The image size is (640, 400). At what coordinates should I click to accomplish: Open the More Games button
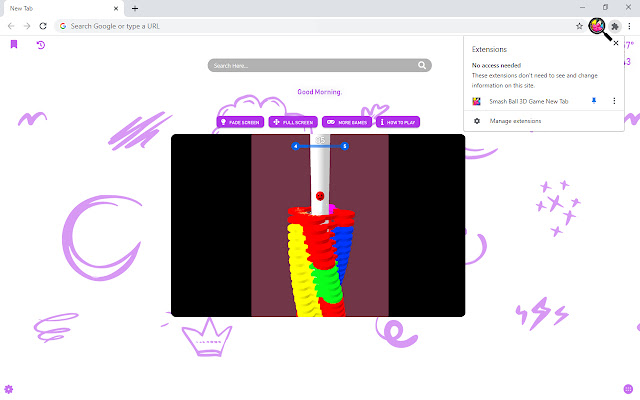pos(347,122)
